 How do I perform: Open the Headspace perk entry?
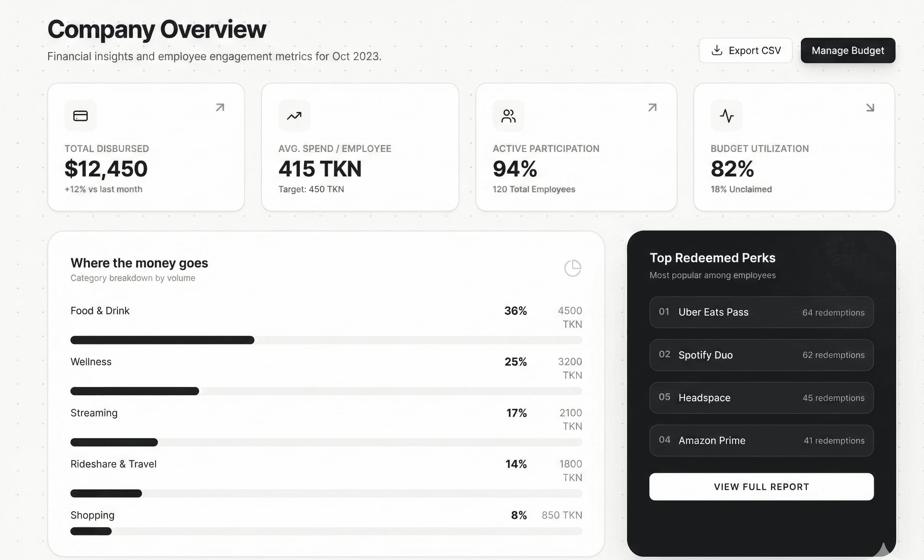pos(761,398)
